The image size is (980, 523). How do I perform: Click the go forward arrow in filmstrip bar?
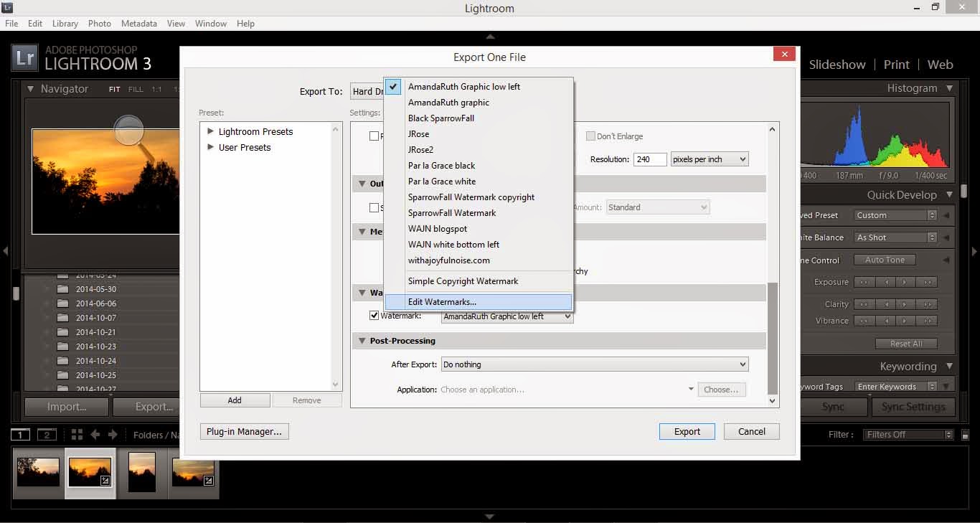pos(113,434)
